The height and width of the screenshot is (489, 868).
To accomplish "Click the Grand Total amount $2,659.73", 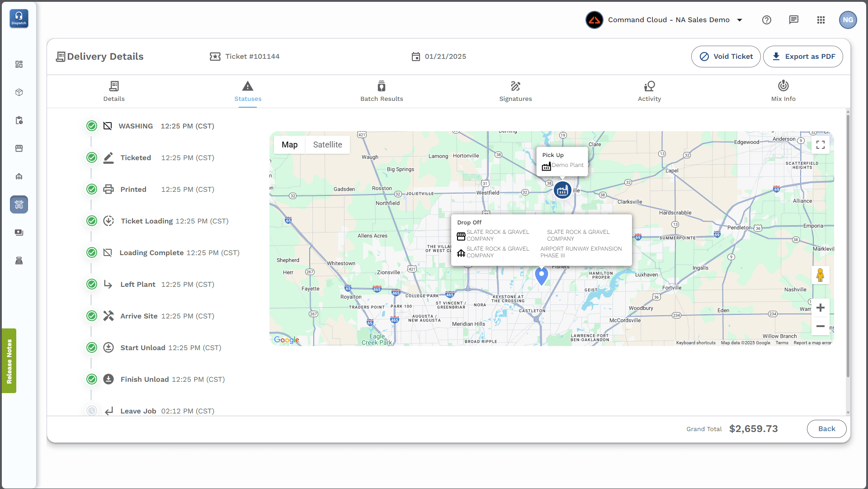I will (753, 429).
